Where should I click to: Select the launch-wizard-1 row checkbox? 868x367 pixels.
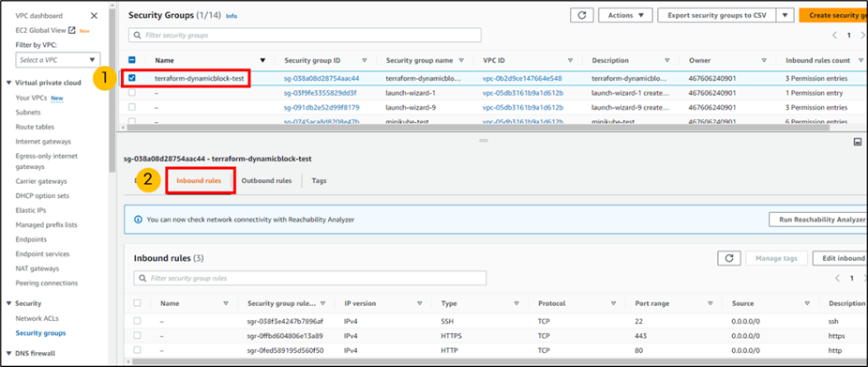[x=132, y=93]
